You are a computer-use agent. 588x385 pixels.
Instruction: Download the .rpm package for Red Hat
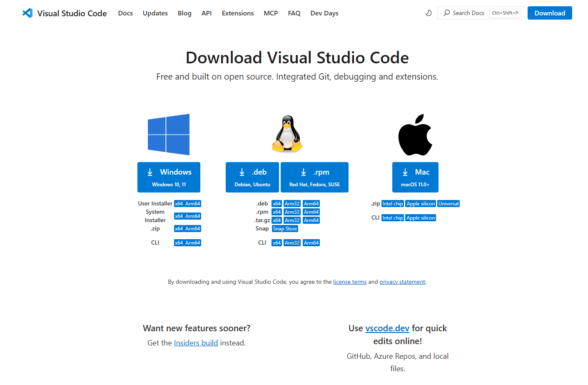click(314, 177)
